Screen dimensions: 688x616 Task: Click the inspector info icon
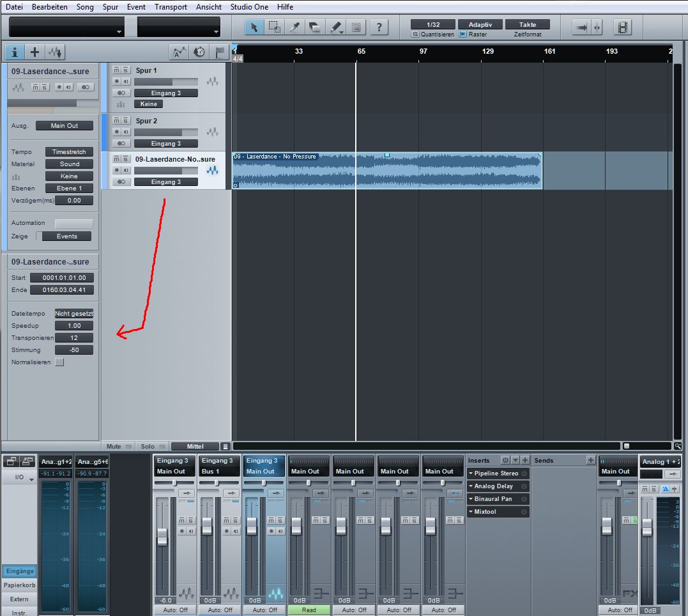pos(14,52)
